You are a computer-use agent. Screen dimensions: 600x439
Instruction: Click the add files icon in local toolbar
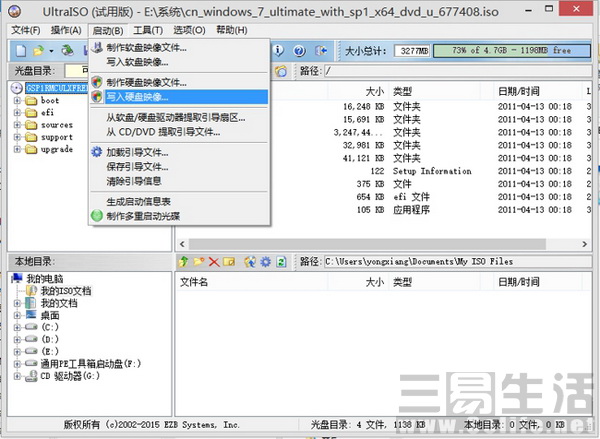tap(250, 262)
